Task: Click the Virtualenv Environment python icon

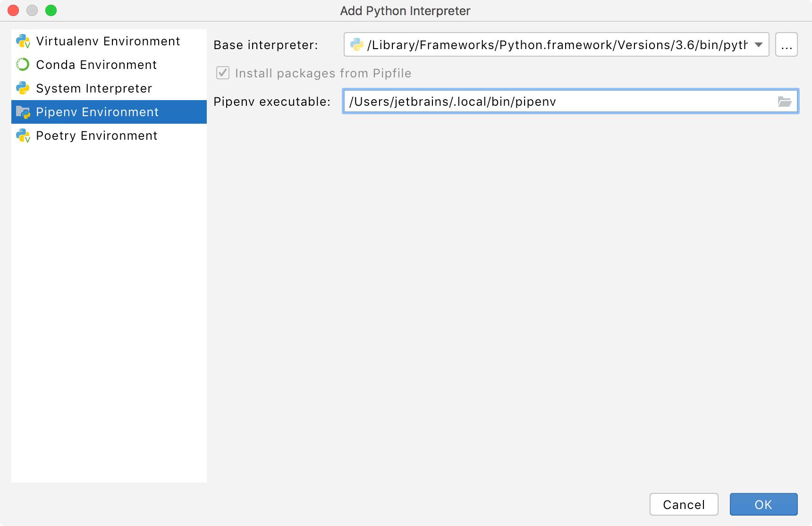Action: pos(23,41)
